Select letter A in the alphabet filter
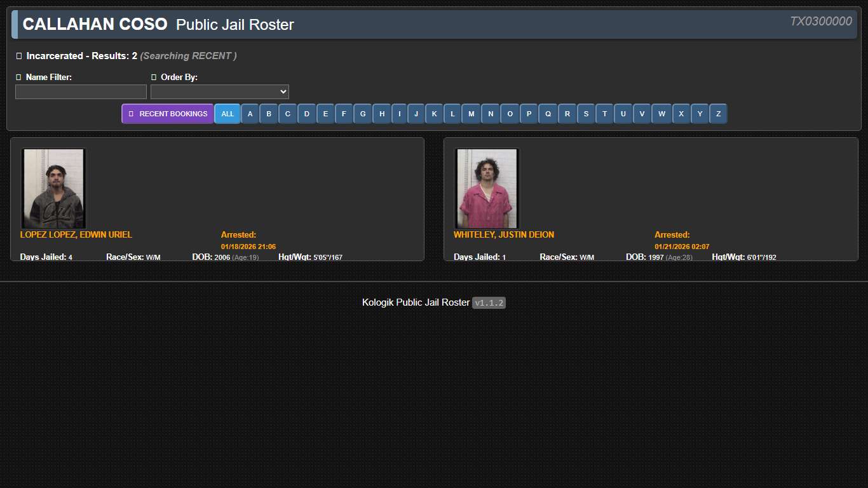 pyautogui.click(x=250, y=113)
